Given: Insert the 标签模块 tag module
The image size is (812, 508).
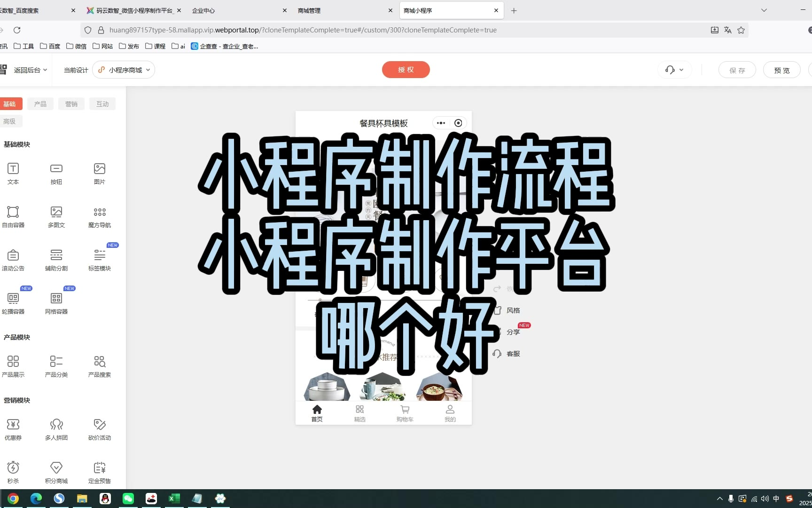Looking at the screenshot, I should tap(100, 260).
